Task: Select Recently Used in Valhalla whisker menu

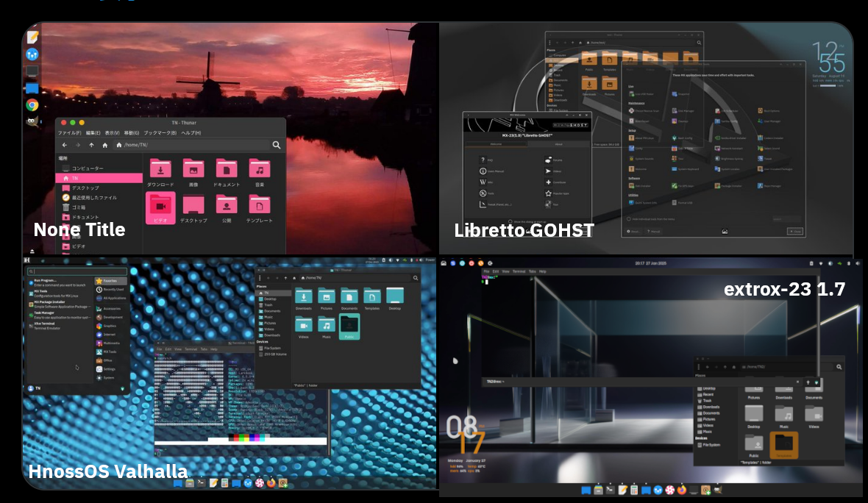Action: [110, 290]
